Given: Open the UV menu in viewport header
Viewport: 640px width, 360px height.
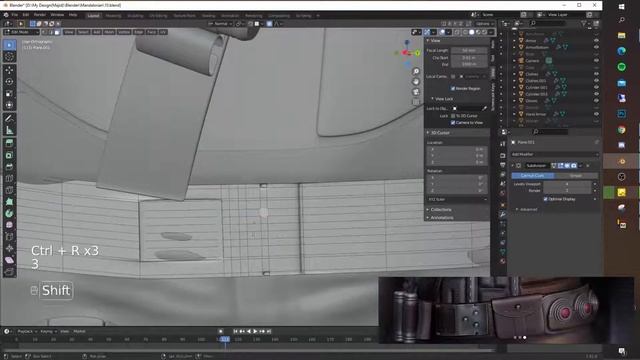Looking at the screenshot, I should click(163, 32).
